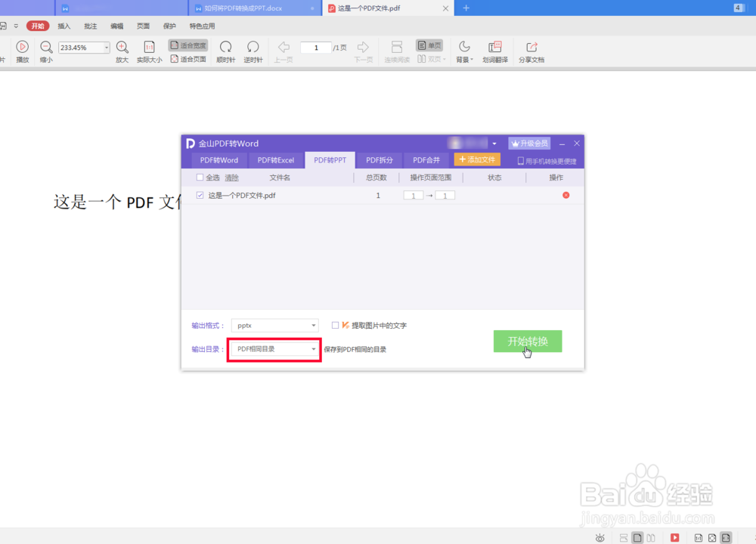
Task: Enable continuous reading mode in toolbar
Action: 397,47
